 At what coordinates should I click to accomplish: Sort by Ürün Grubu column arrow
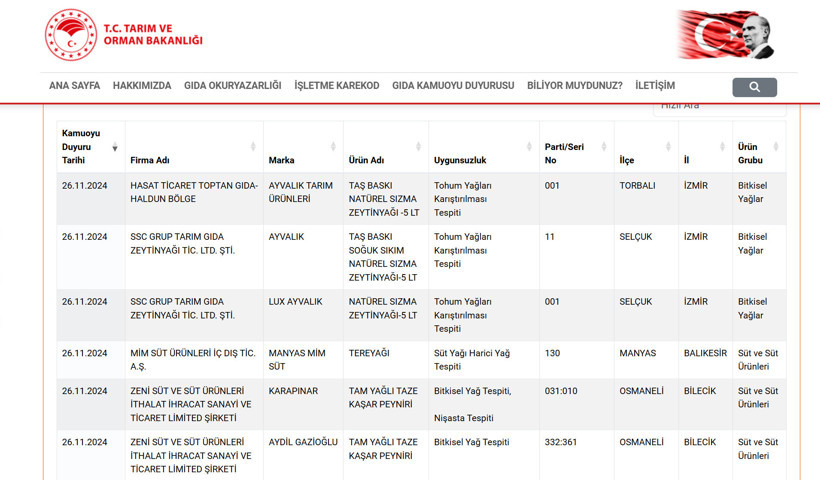pyautogui.click(x=776, y=147)
